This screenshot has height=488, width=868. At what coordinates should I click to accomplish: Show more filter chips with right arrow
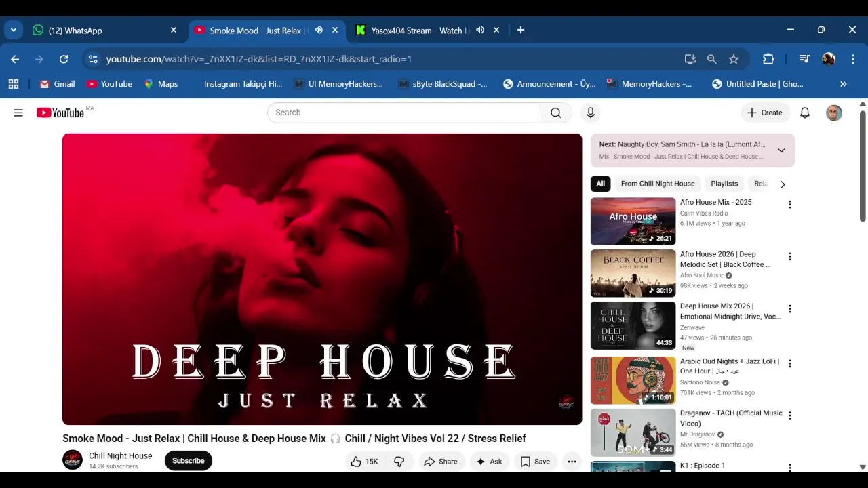click(x=783, y=184)
